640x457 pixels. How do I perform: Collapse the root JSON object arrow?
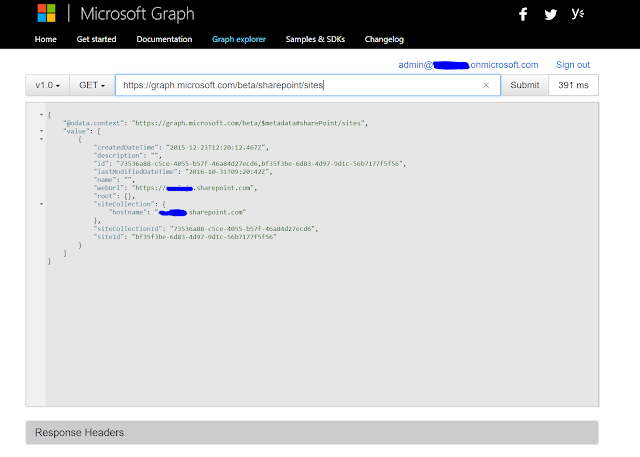(41, 115)
